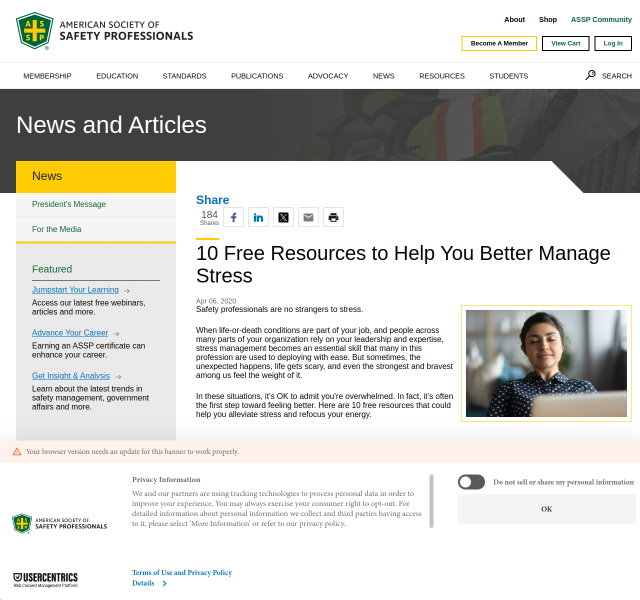
Task: Open the Standards menu
Action: (184, 76)
